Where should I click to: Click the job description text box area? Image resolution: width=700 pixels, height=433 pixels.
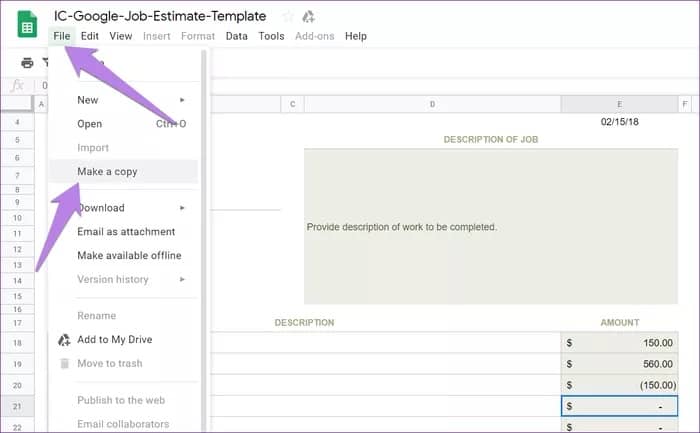pos(430,227)
